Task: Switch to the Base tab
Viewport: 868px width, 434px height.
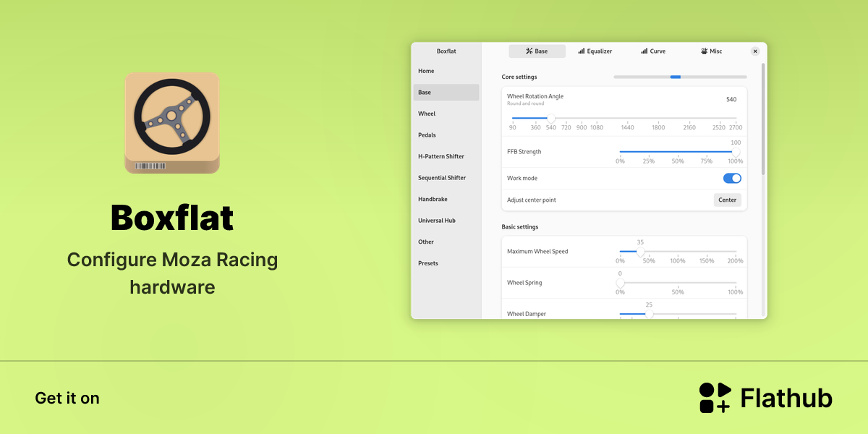Action: [x=537, y=51]
